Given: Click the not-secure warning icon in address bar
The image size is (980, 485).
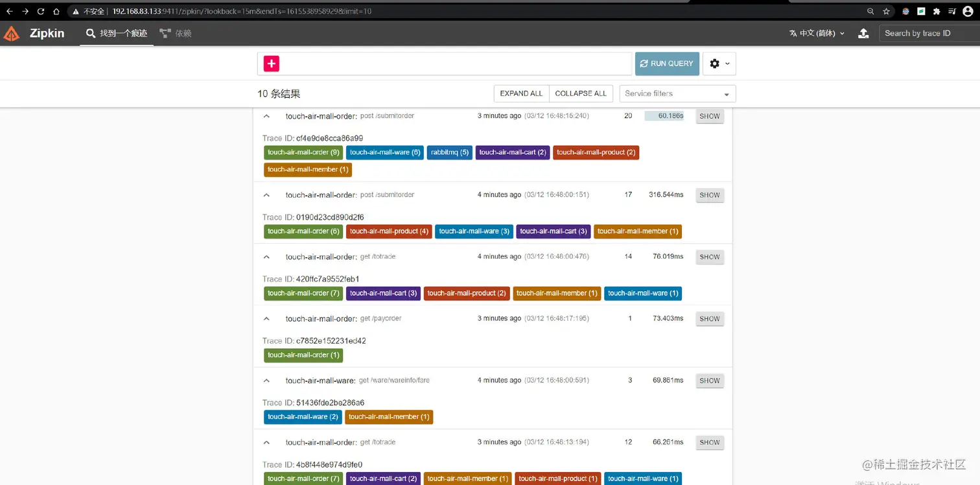Looking at the screenshot, I should pyautogui.click(x=76, y=12).
